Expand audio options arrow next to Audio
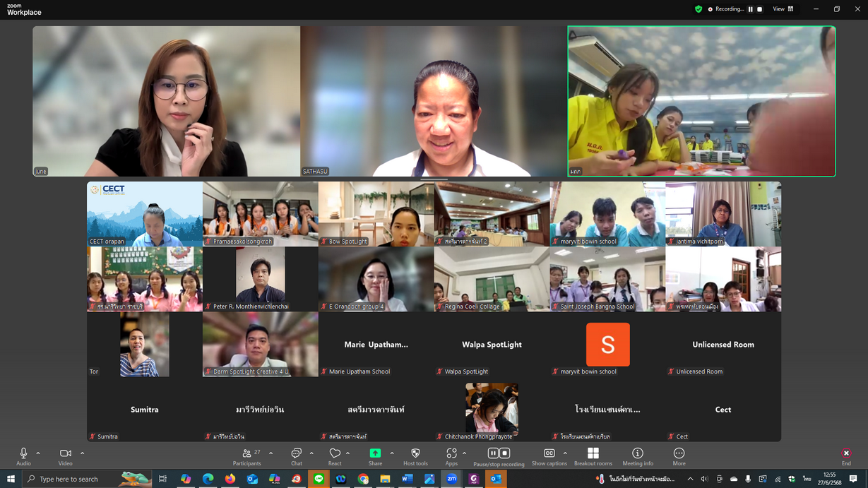This screenshot has width=868, height=488. (38, 453)
